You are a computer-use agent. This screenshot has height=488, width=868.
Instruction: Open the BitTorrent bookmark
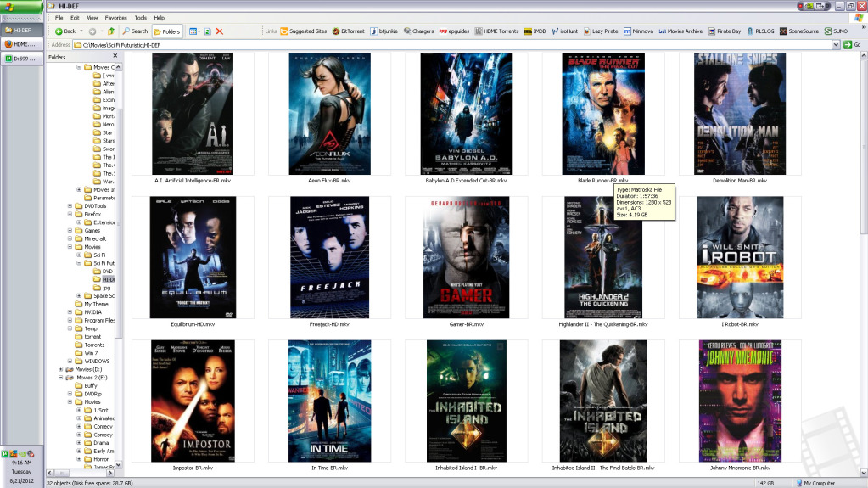coord(348,31)
